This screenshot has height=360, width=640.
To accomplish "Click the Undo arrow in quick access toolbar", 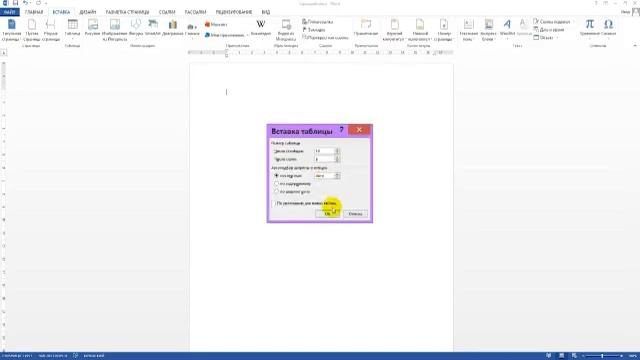I will click(x=25, y=3).
